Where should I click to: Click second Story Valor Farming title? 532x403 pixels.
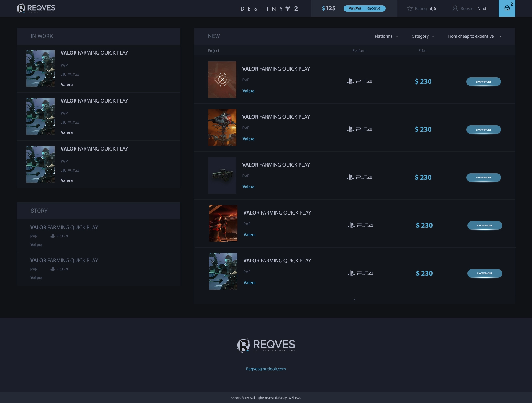pyautogui.click(x=64, y=261)
